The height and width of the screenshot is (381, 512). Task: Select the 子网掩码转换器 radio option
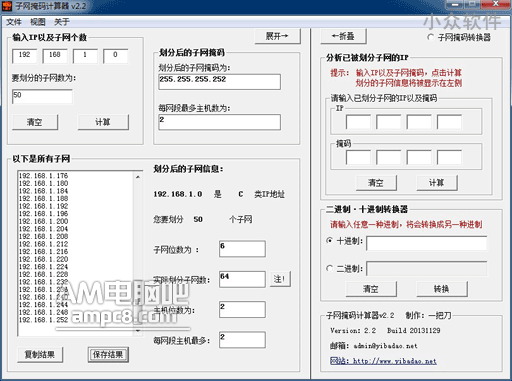pos(431,37)
